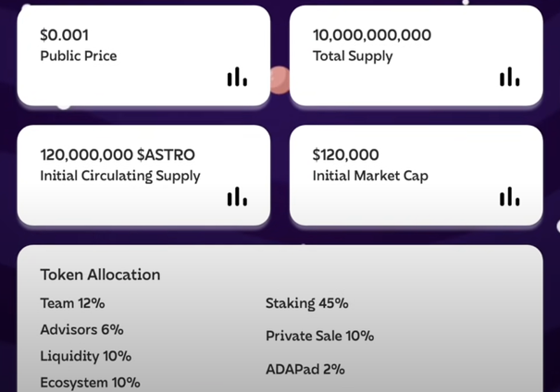Click the Token Allocation heading
This screenshot has height=392, width=560.
tap(100, 275)
